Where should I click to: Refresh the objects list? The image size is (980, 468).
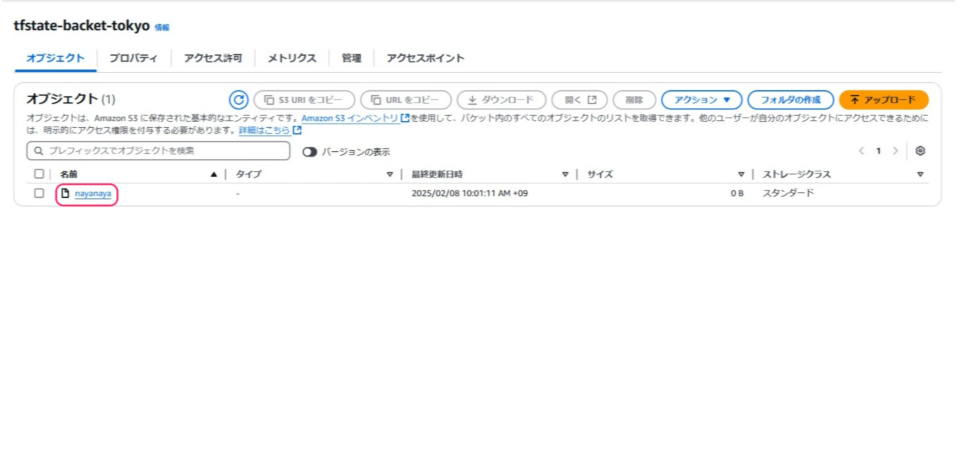(x=238, y=100)
